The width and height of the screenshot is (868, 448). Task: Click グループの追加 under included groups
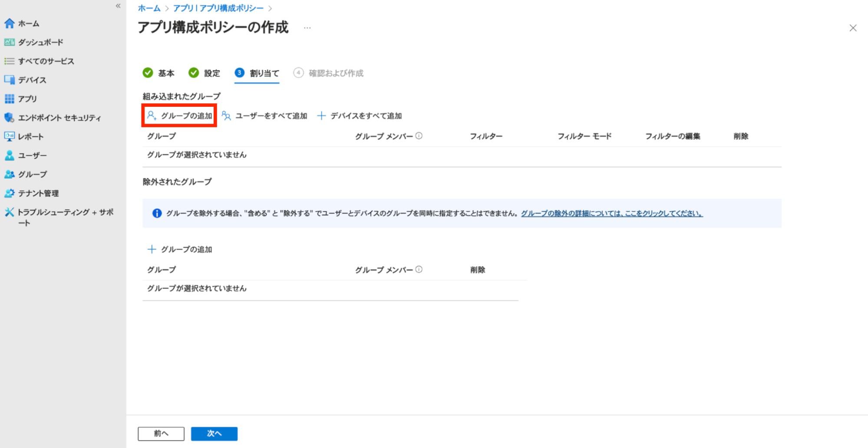179,116
